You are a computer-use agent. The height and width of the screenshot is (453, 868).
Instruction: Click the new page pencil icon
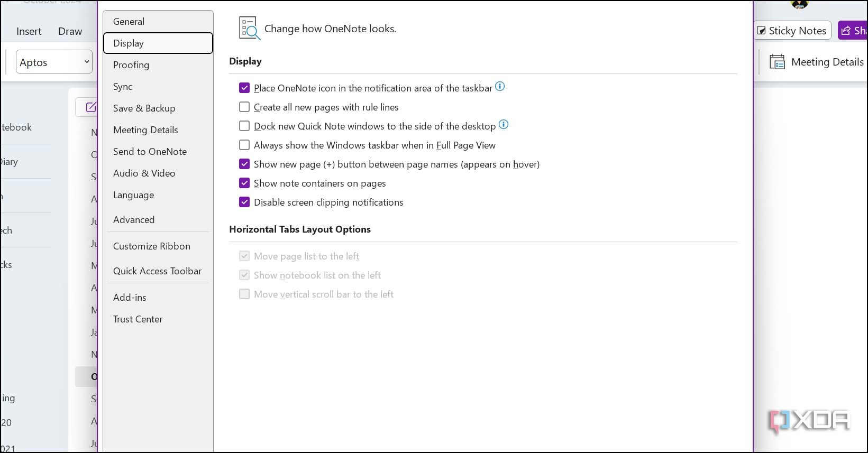[91, 107]
